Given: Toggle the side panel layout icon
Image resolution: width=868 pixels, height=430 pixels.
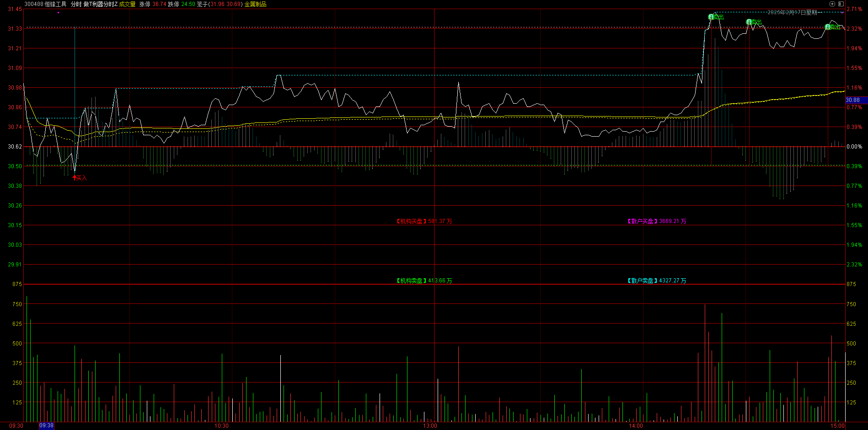Looking at the screenshot, I should [x=841, y=4].
